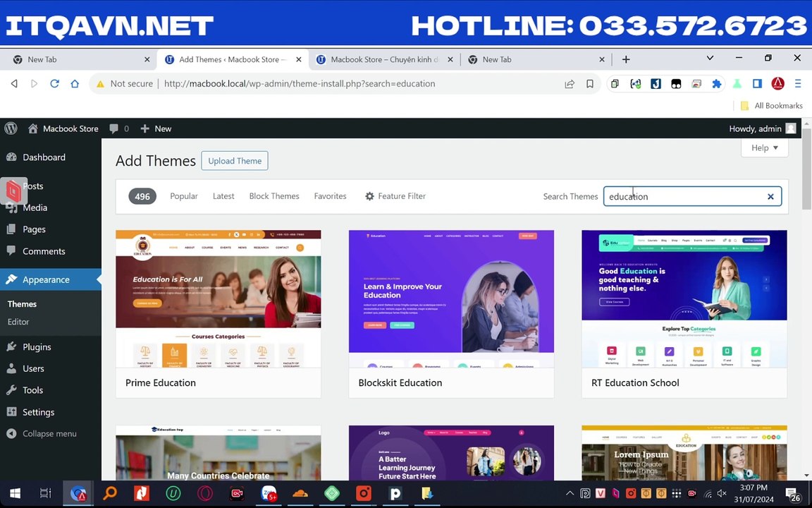Click the Prime Education theme name
Screen dimensions: 812x508
coord(161,382)
